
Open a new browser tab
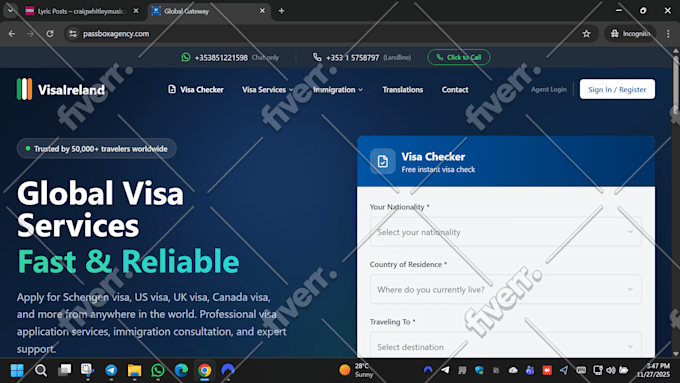[x=281, y=11]
